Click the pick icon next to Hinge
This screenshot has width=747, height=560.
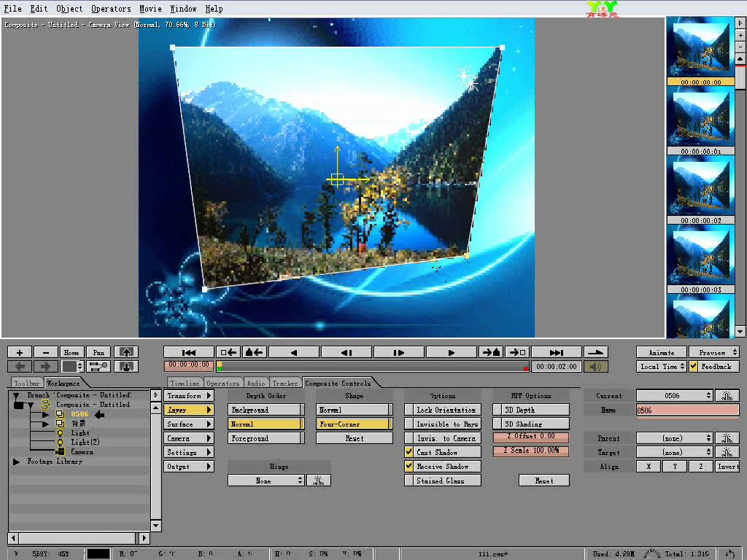point(319,481)
